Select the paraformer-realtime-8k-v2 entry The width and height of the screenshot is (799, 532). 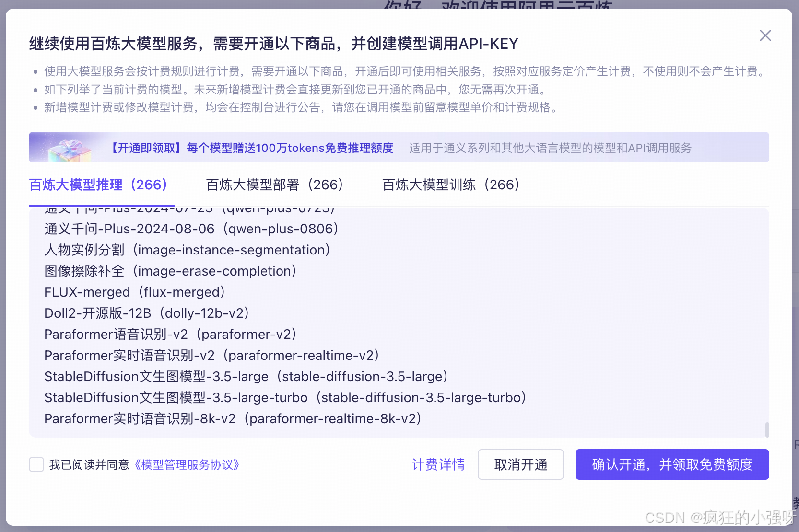234,418
